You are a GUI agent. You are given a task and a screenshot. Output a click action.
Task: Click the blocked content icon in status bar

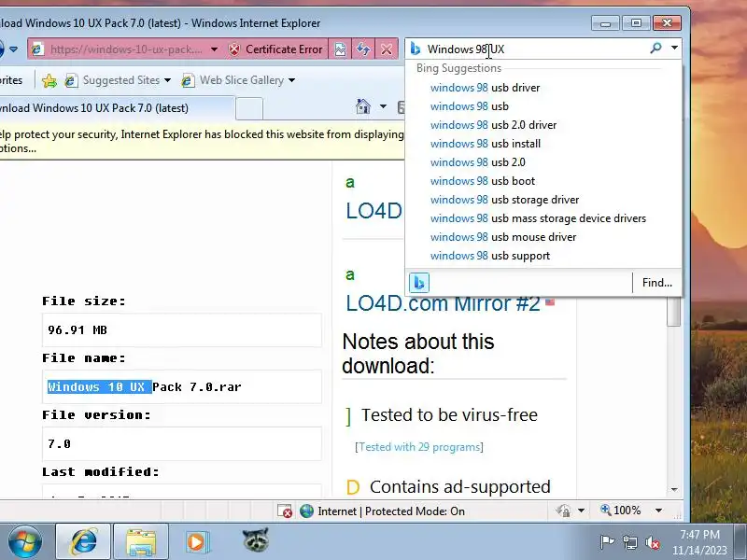pyautogui.click(x=285, y=511)
